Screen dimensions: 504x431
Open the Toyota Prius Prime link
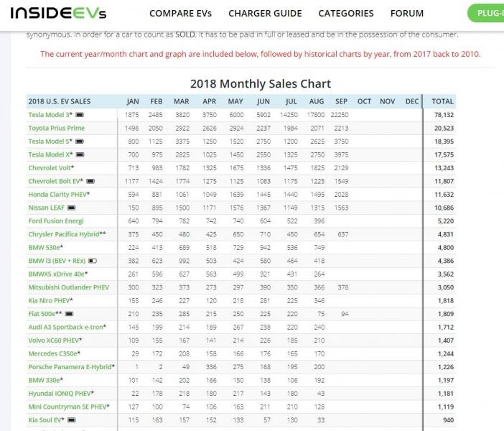[x=56, y=128]
